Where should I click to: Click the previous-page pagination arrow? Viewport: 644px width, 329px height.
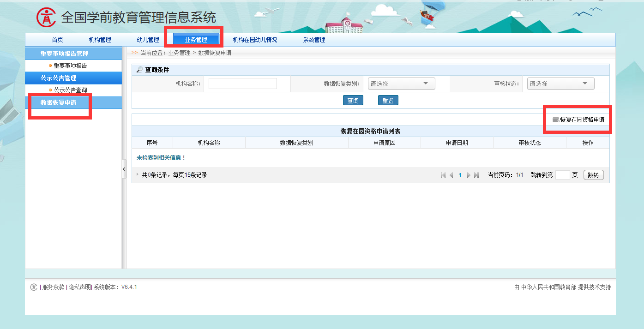451,175
